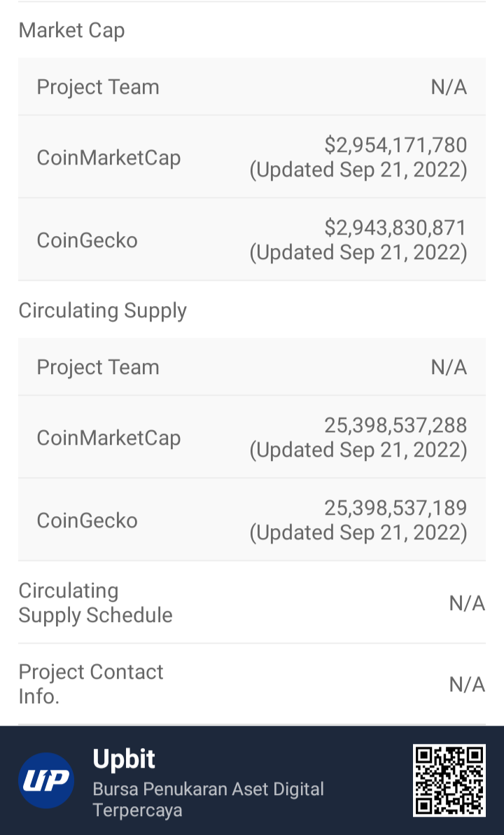Select the Market Cap section heading
The width and height of the screenshot is (504, 835).
[71, 30]
